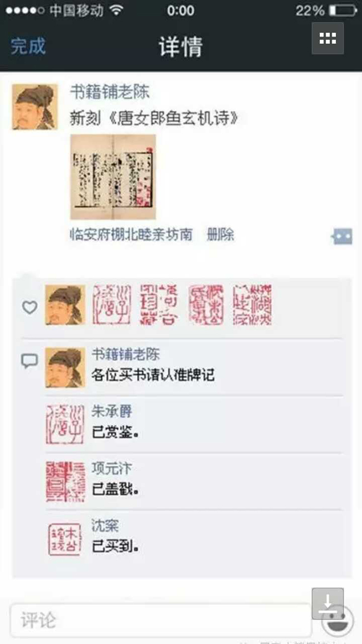Screen dimensions: 362x644
Task: Tap the last red seal in likes row
Action: pos(252,305)
